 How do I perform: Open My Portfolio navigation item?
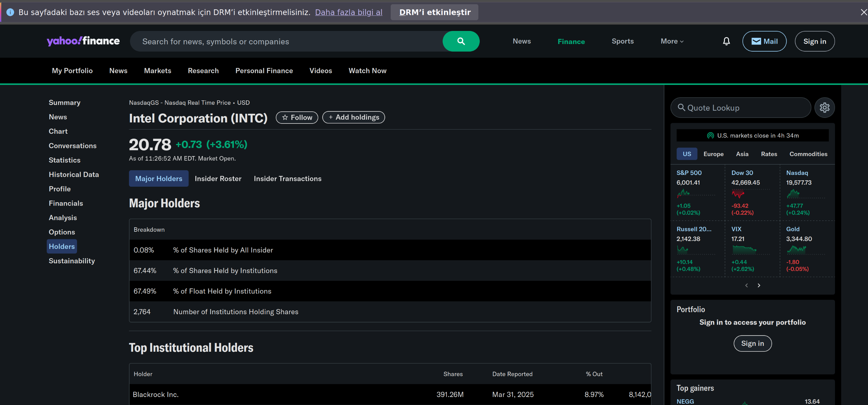tap(72, 70)
